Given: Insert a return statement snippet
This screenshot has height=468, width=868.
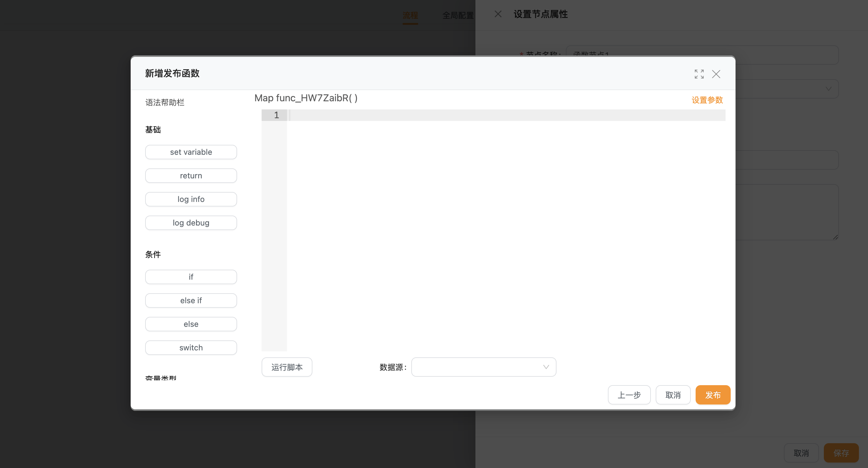Looking at the screenshot, I should click(191, 176).
